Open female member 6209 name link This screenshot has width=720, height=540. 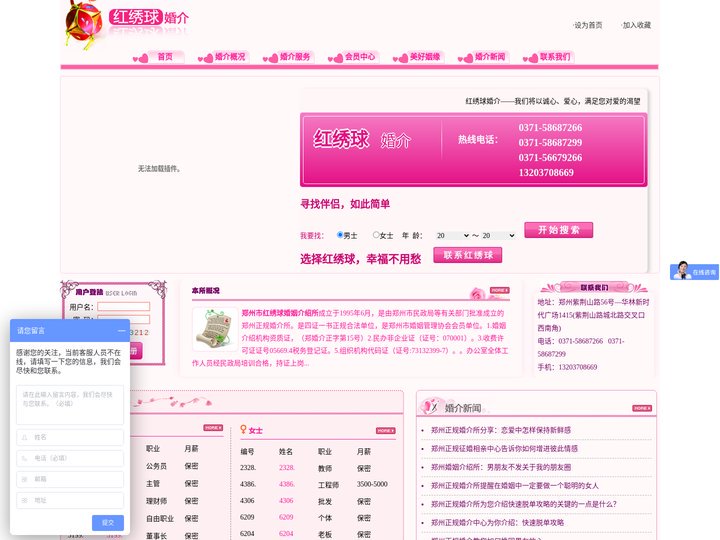286,517
